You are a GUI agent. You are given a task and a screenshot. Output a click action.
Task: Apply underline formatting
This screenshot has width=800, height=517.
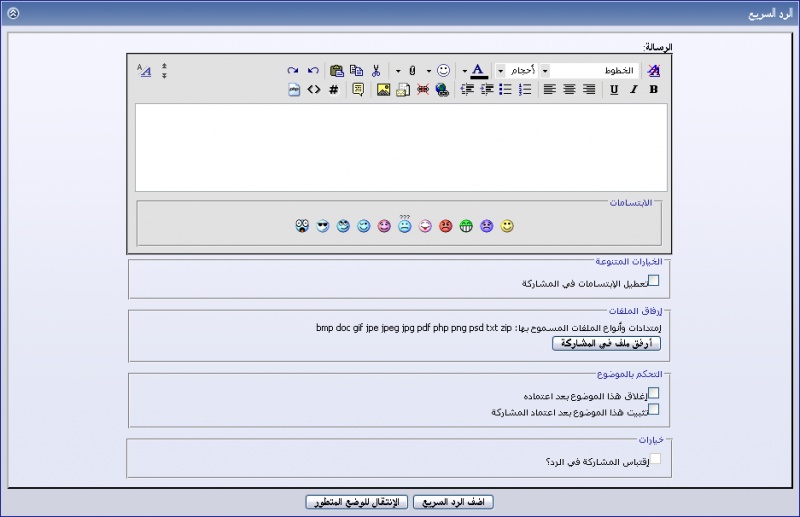pos(614,89)
